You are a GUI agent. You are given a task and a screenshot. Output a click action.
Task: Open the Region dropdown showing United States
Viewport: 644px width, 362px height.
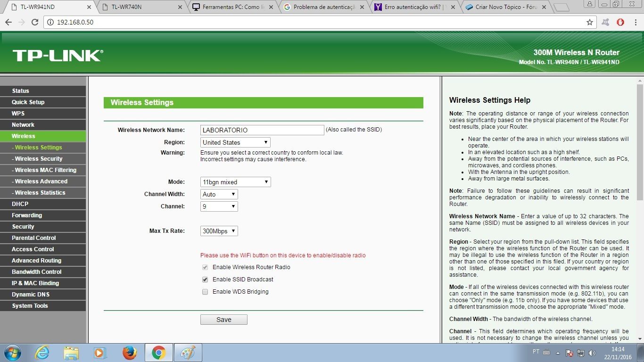coord(235,142)
